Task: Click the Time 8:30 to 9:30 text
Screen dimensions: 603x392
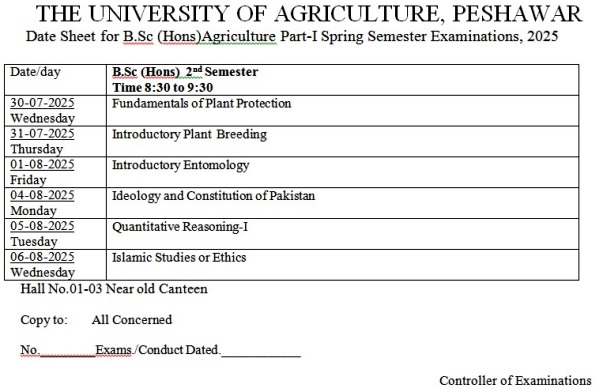Action: click(x=163, y=88)
